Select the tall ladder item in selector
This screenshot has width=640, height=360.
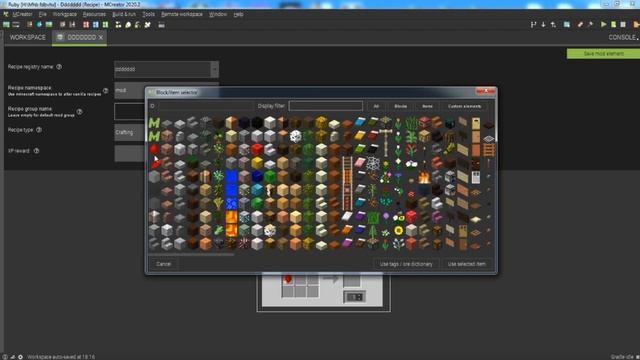[347, 183]
